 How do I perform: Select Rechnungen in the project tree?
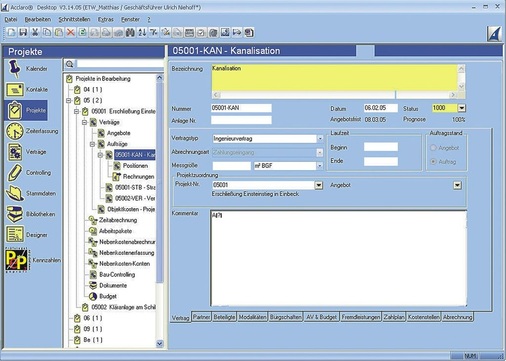click(138, 176)
